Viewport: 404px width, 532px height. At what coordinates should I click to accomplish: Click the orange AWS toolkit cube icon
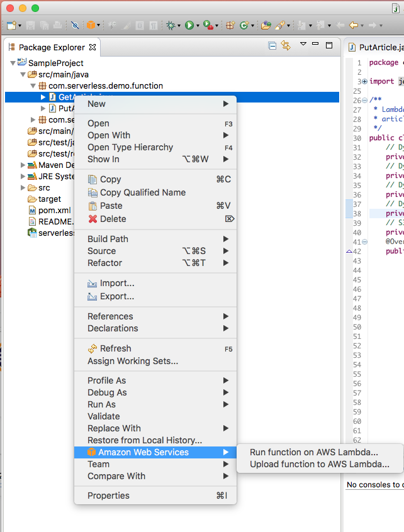[x=91, y=25]
